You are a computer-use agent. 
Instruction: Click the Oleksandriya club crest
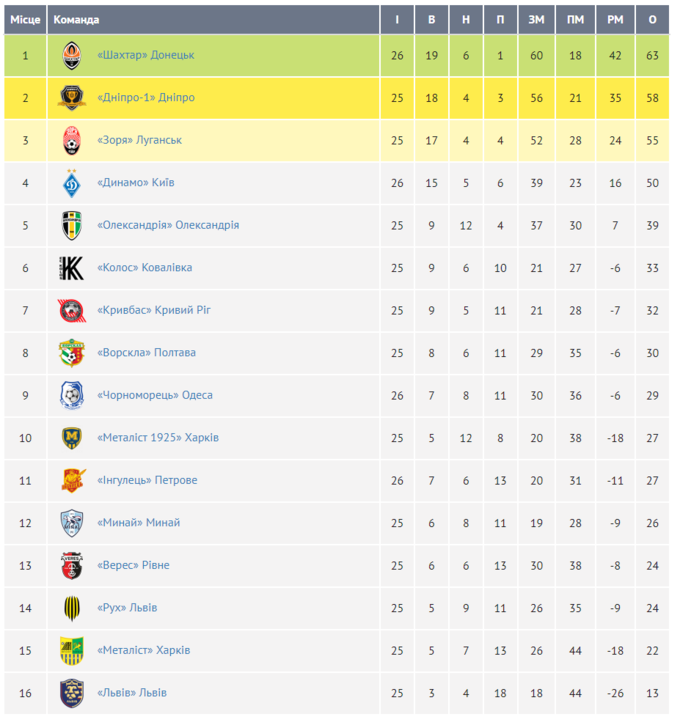pyautogui.click(x=72, y=226)
